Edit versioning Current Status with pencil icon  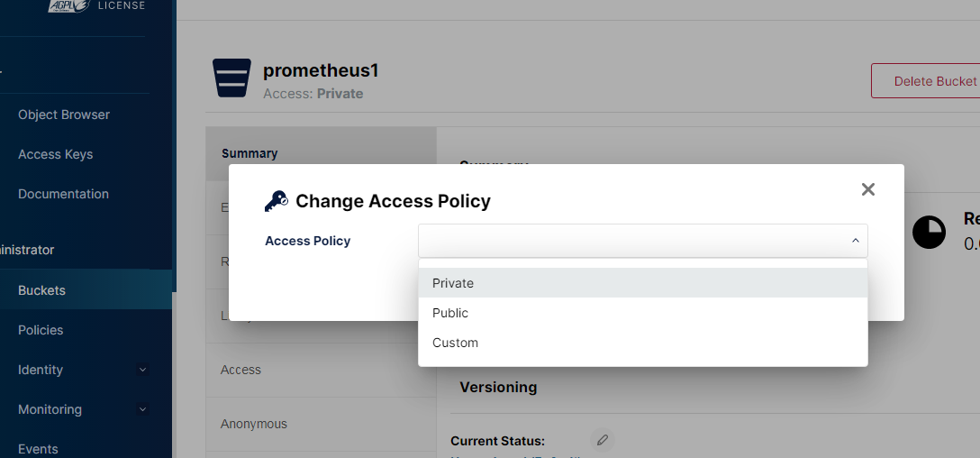coord(603,440)
